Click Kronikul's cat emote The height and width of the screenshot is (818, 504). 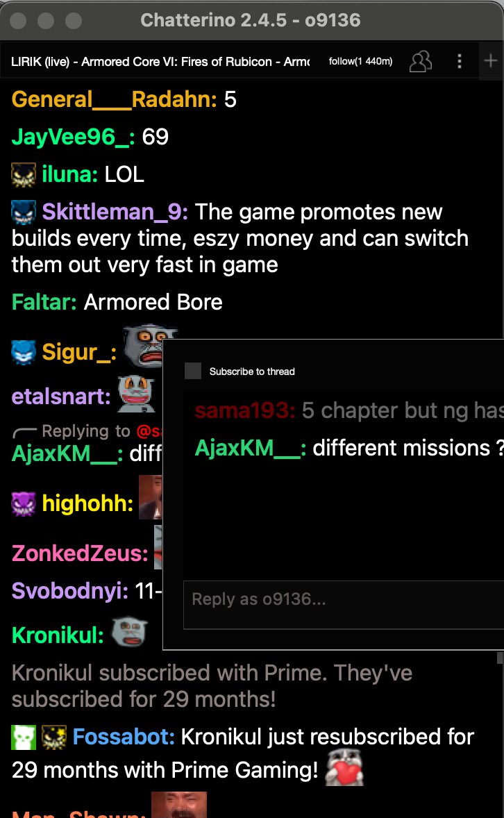tap(129, 632)
